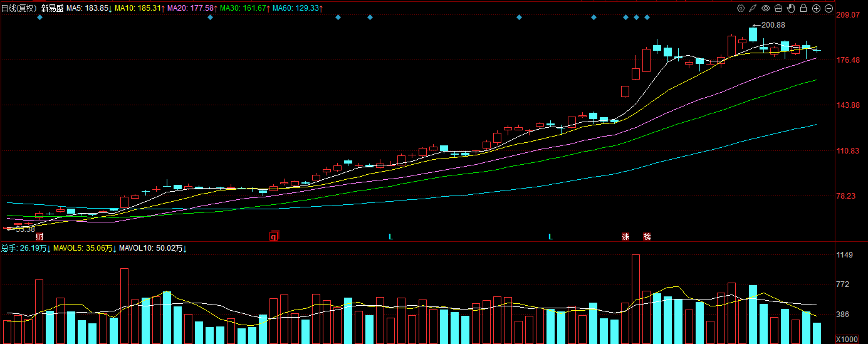
Task: Click the 涨 event marker
Action: [625, 236]
